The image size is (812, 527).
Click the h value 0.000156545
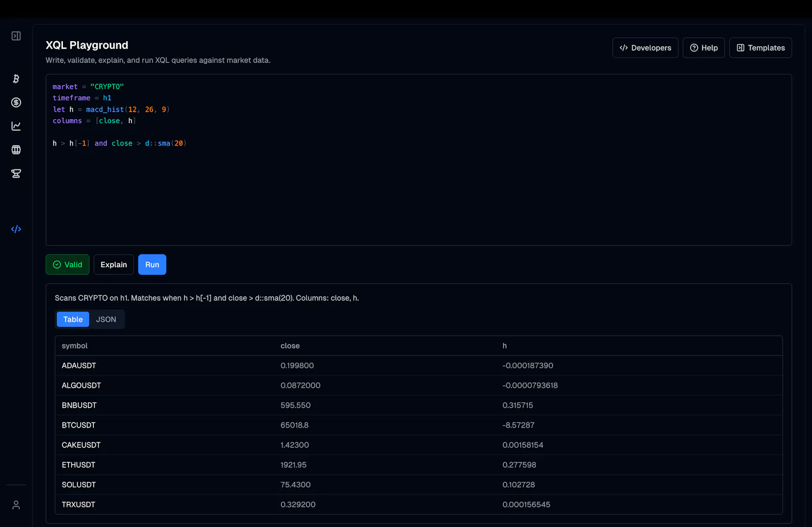coord(526,504)
